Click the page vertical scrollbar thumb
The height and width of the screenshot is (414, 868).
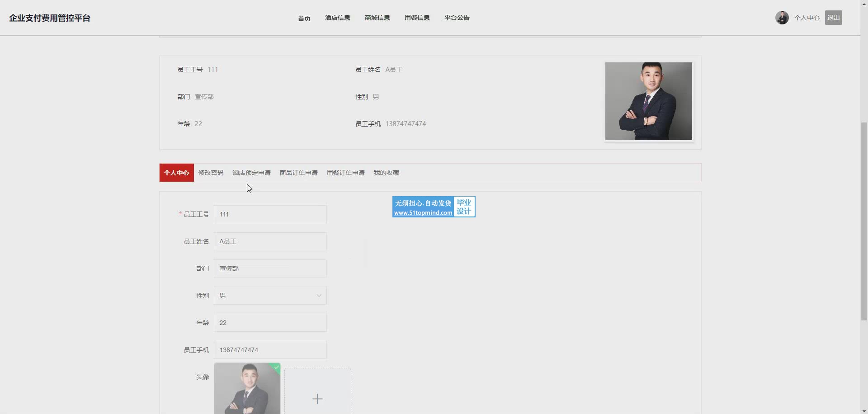pyautogui.click(x=864, y=221)
